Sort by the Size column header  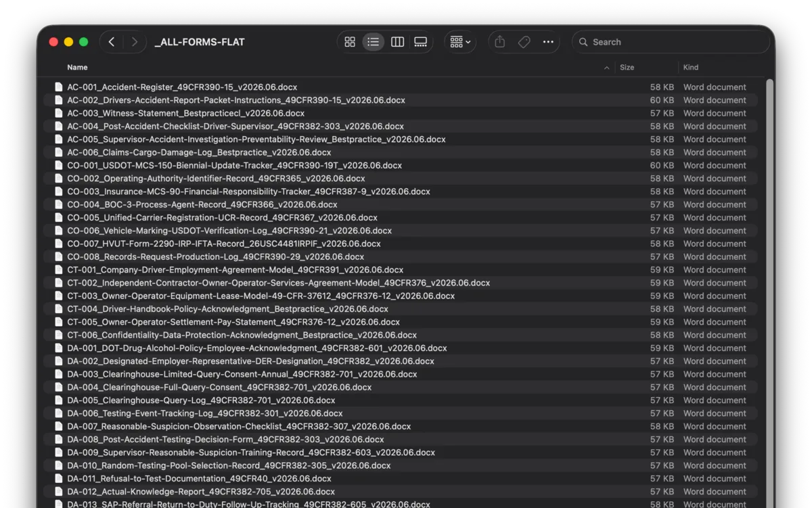(627, 68)
